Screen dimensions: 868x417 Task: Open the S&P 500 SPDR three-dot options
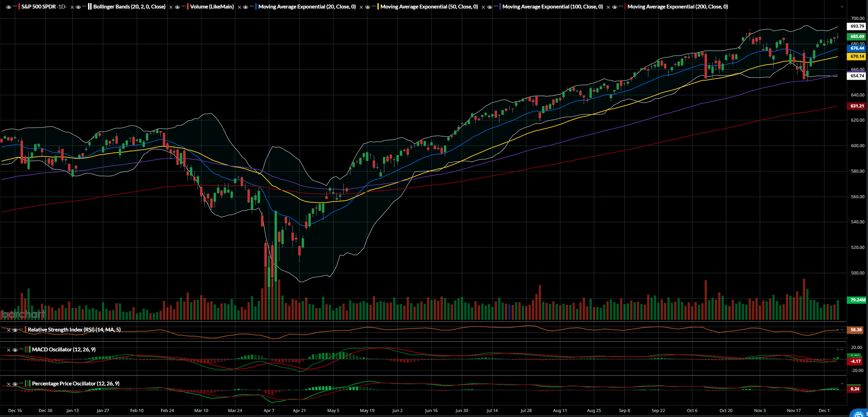point(15,6)
